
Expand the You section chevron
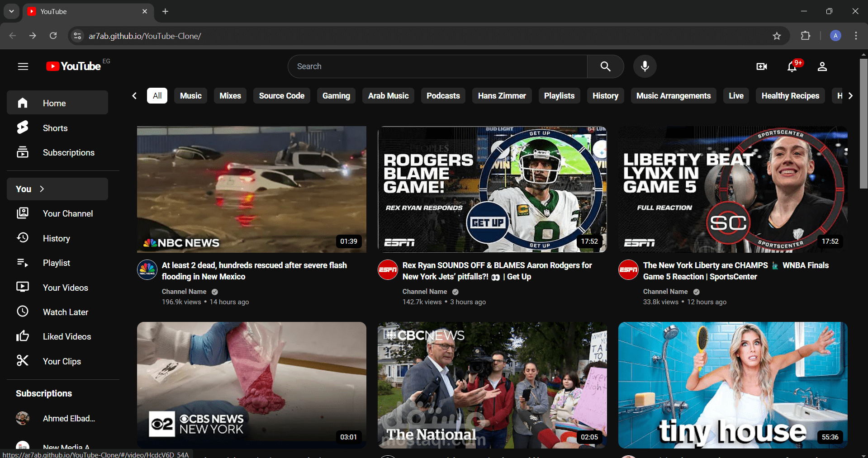click(x=42, y=189)
